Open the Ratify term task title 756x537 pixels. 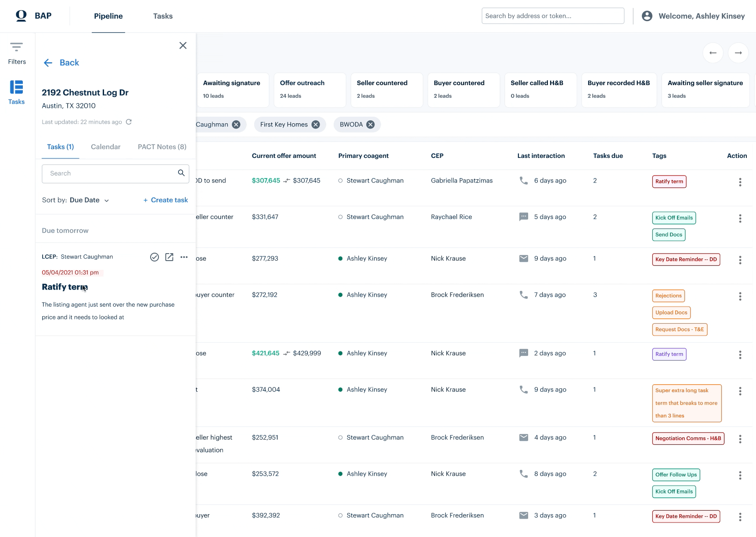[65, 287]
